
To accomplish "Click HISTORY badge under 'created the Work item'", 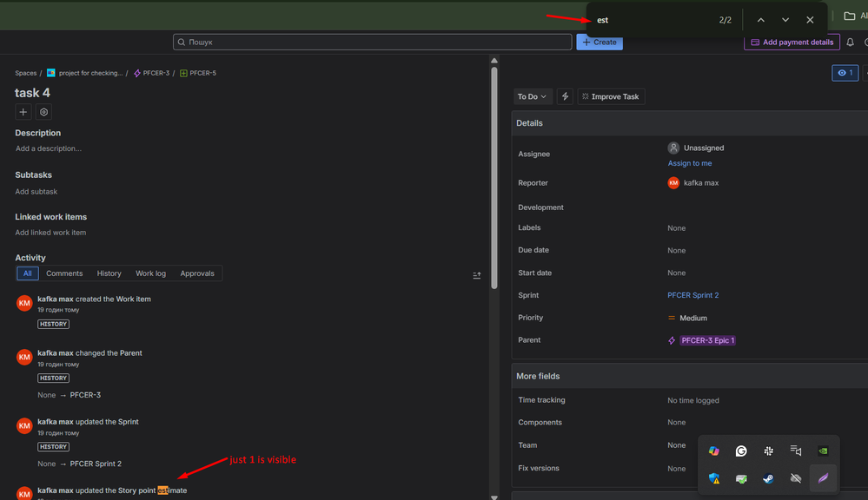I will tap(53, 324).
